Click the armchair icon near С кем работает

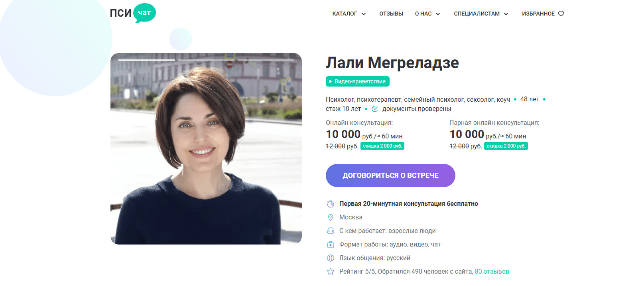(331, 231)
